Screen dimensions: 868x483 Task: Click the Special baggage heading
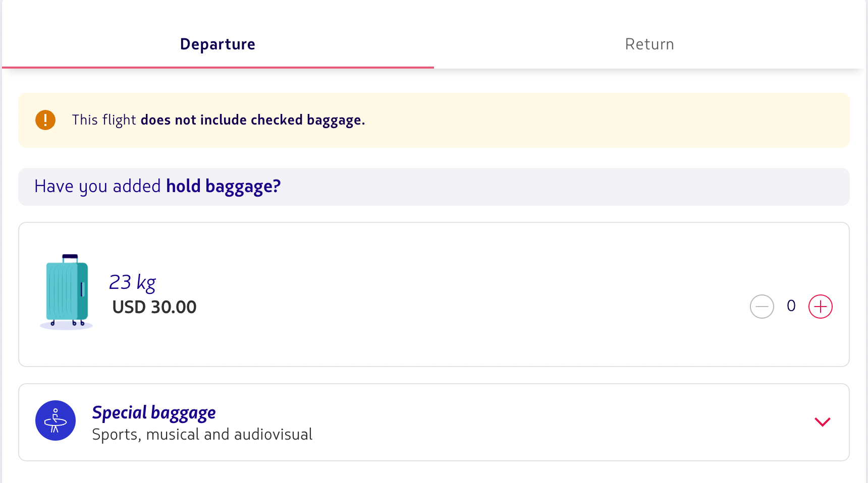(154, 412)
